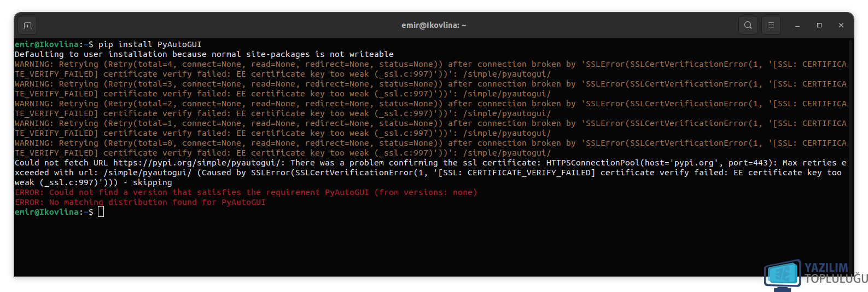This screenshot has width=868, height=292.
Task: Click the warning line with Retry total=1
Action: tap(430, 123)
